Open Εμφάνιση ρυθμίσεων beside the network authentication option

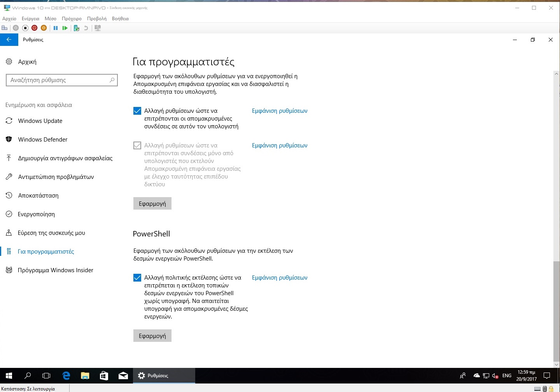pyautogui.click(x=280, y=145)
